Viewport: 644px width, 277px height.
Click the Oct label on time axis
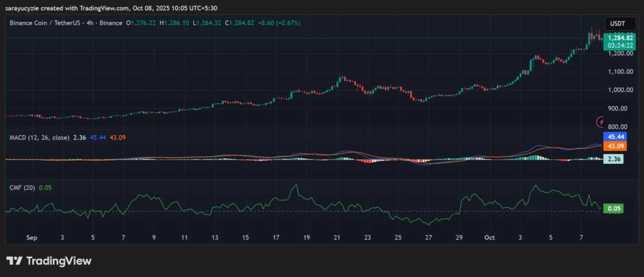click(489, 238)
